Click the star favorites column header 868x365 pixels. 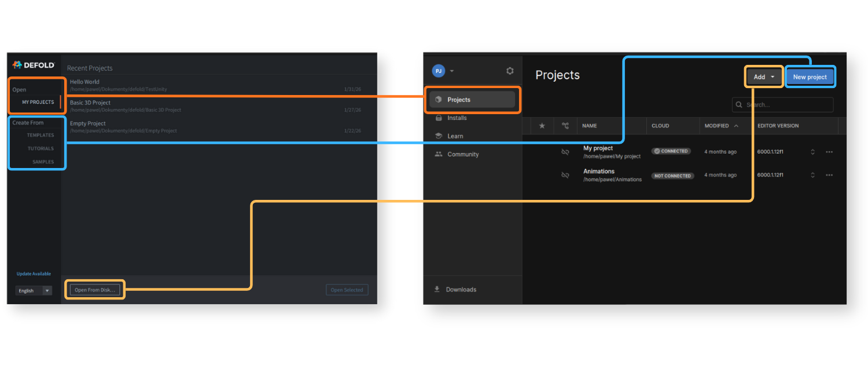542,126
